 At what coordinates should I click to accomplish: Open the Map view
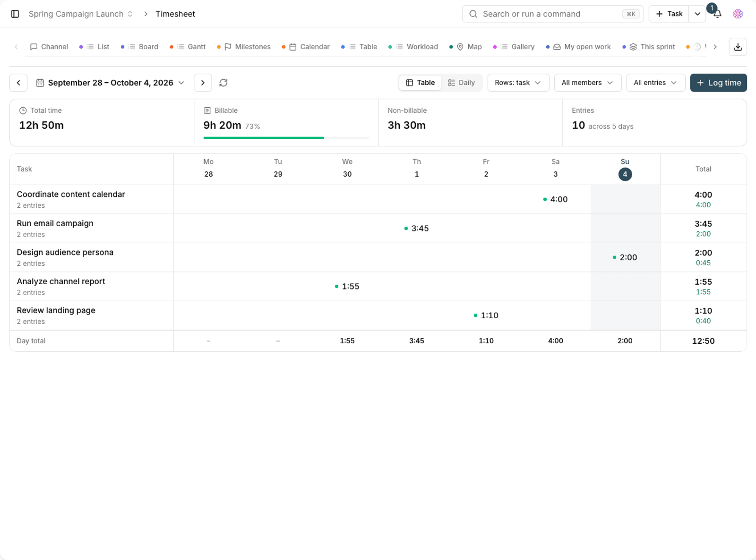[x=465, y=47]
